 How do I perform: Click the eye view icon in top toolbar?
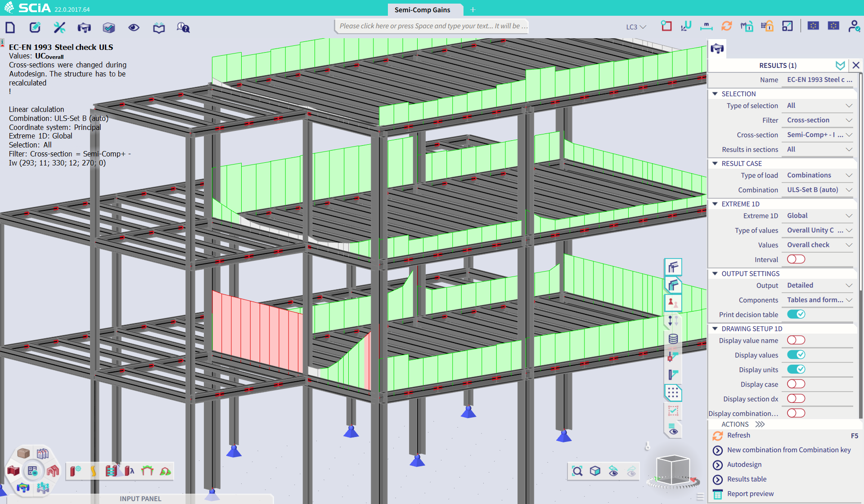point(134,28)
